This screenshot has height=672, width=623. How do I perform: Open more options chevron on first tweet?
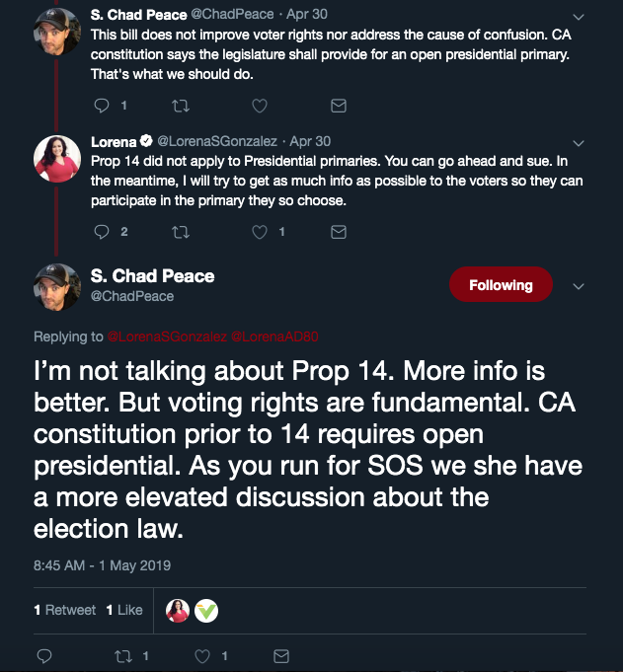[579, 17]
